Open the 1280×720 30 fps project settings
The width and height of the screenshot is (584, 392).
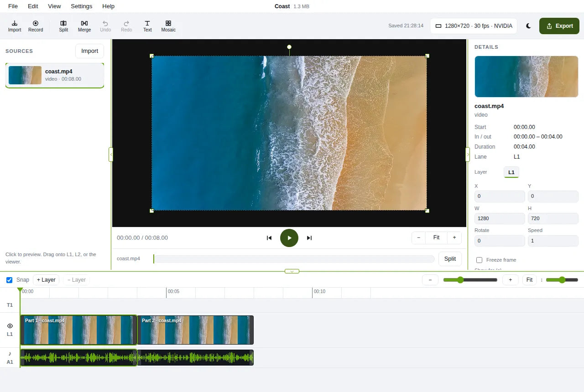click(474, 26)
